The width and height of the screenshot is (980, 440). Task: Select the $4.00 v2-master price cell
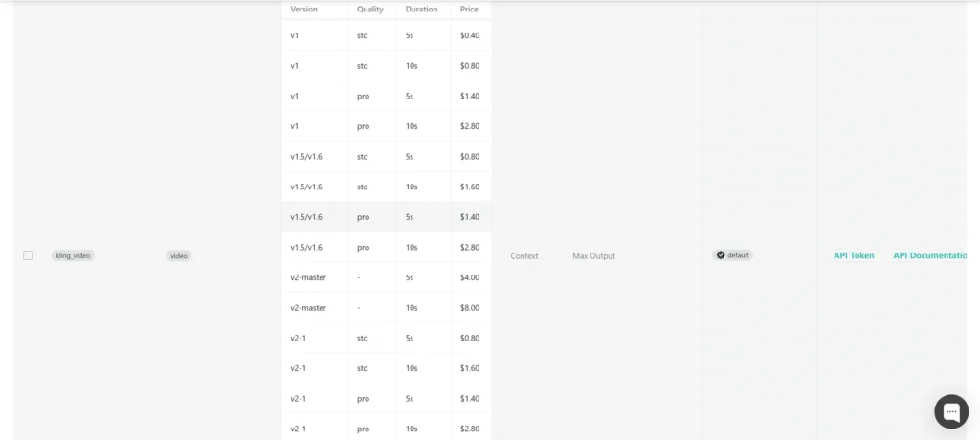[470, 277]
